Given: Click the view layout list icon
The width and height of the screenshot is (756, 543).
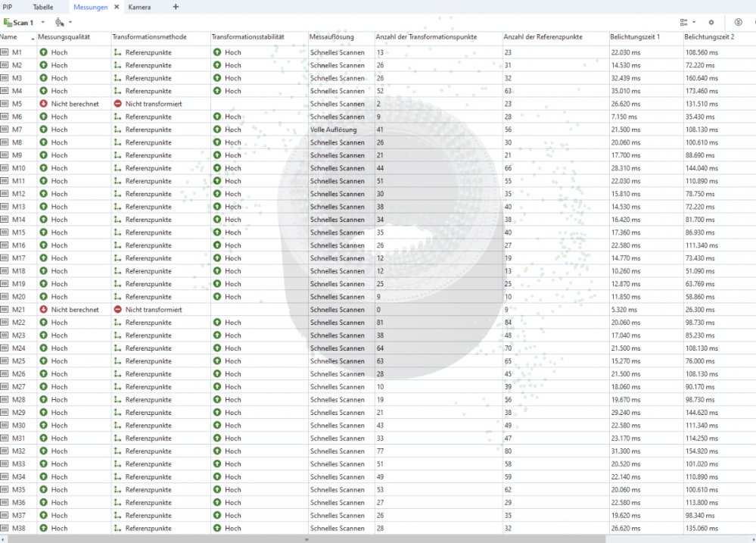Looking at the screenshot, I should tap(684, 23).
